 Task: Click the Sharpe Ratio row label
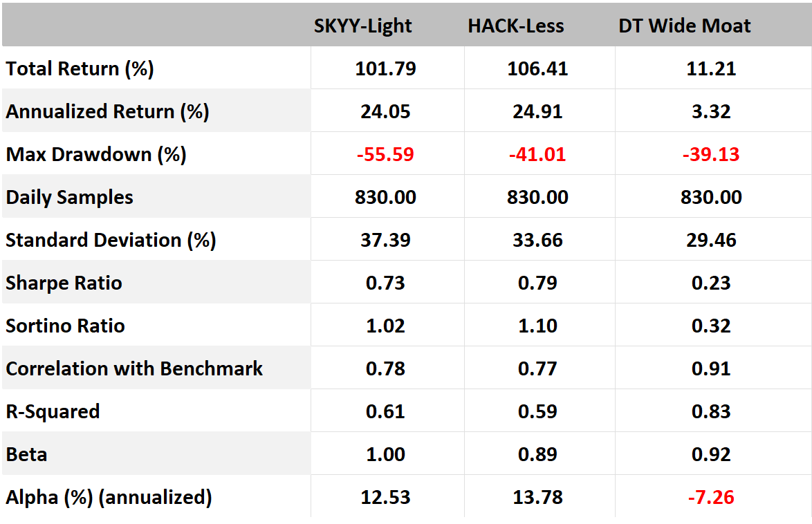(x=64, y=283)
